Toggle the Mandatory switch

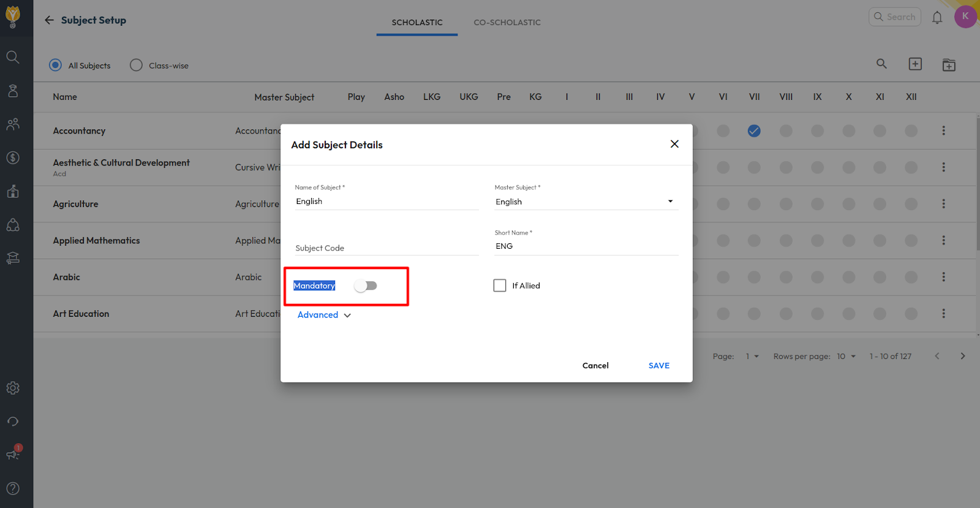point(366,286)
